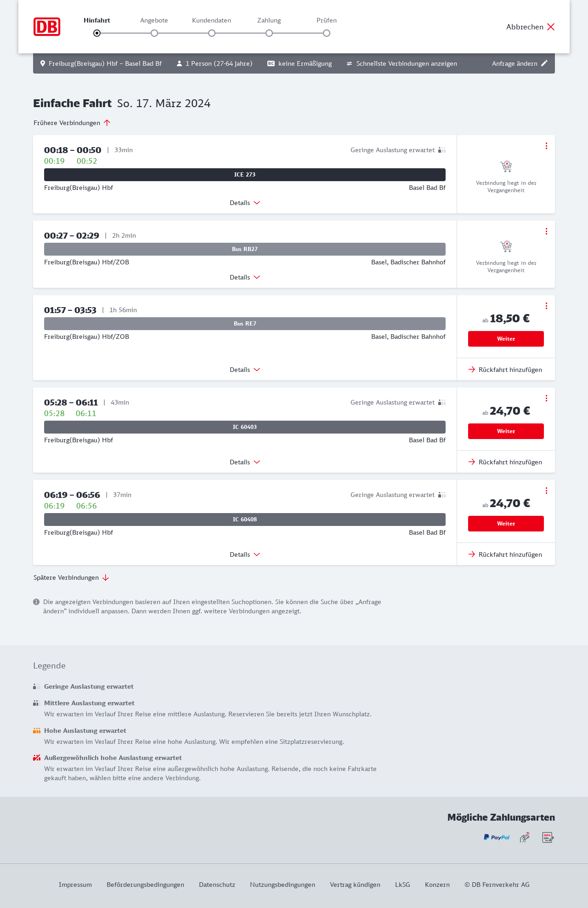Screen dimensions: 588x908
Task: Click the PayPal payment icon
Action: click(496, 837)
